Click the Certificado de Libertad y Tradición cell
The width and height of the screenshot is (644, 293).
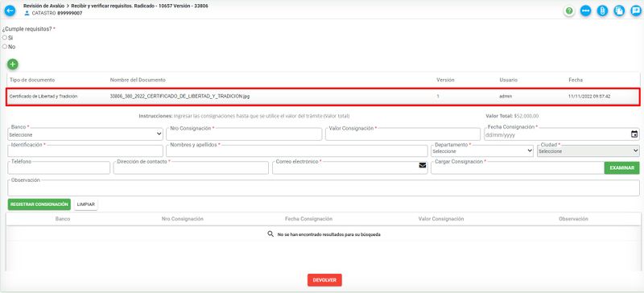tap(43, 96)
